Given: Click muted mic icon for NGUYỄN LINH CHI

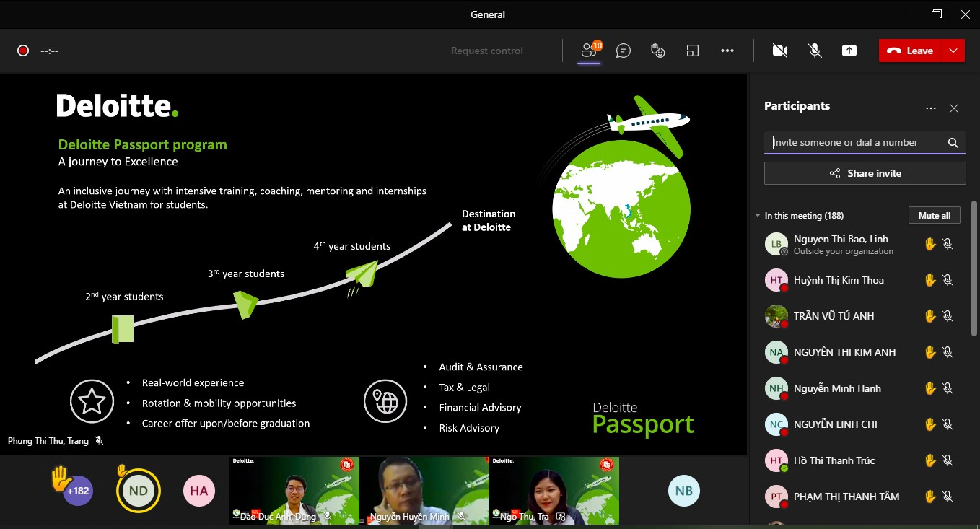Looking at the screenshot, I should tap(948, 424).
